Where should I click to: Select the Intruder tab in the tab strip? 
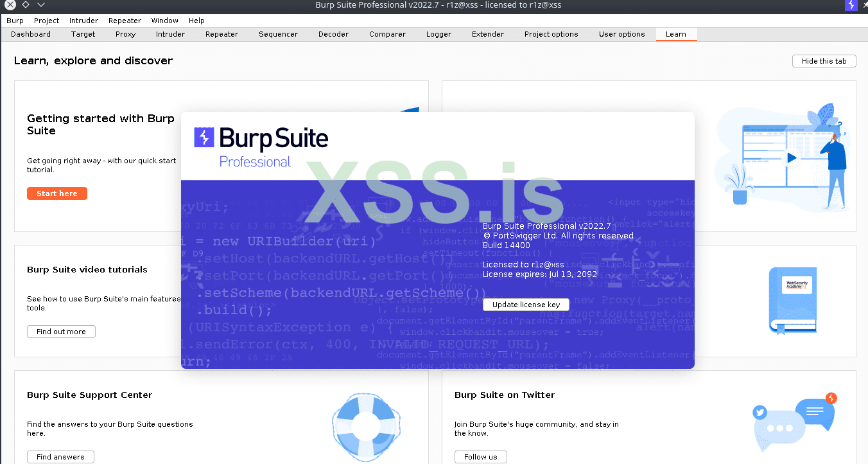[x=170, y=34]
